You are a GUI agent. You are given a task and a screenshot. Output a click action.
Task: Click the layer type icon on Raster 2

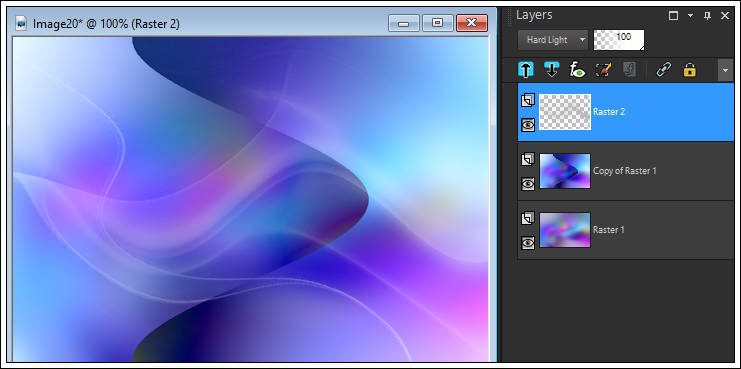click(x=528, y=100)
